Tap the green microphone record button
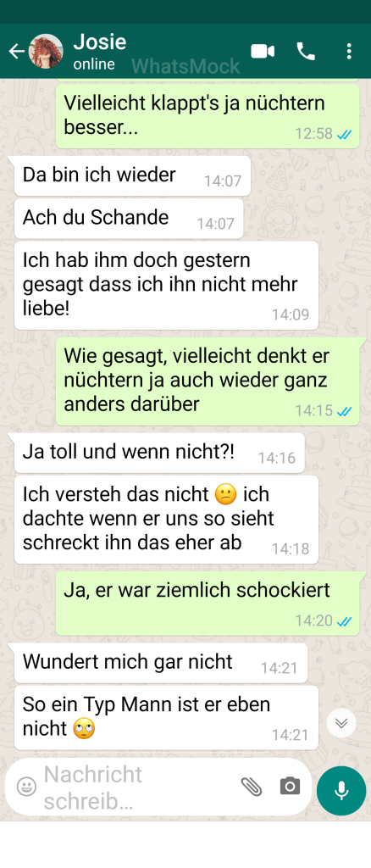Viewport: 371px width, 868px height. click(341, 791)
